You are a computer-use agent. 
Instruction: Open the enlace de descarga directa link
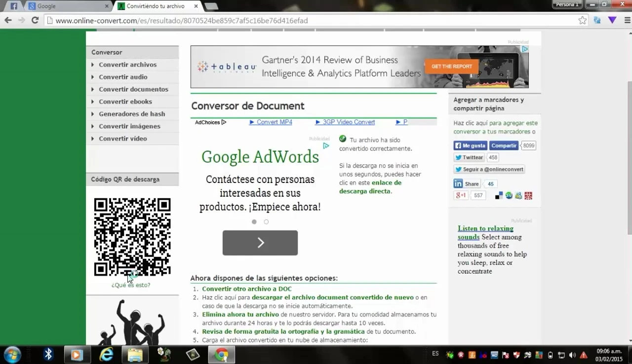tap(370, 187)
